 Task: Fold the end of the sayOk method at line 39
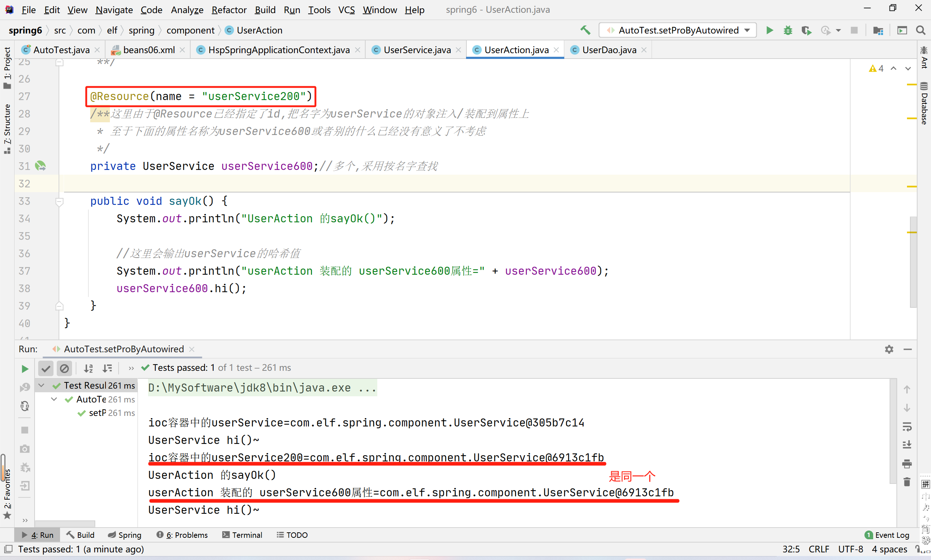tap(59, 306)
